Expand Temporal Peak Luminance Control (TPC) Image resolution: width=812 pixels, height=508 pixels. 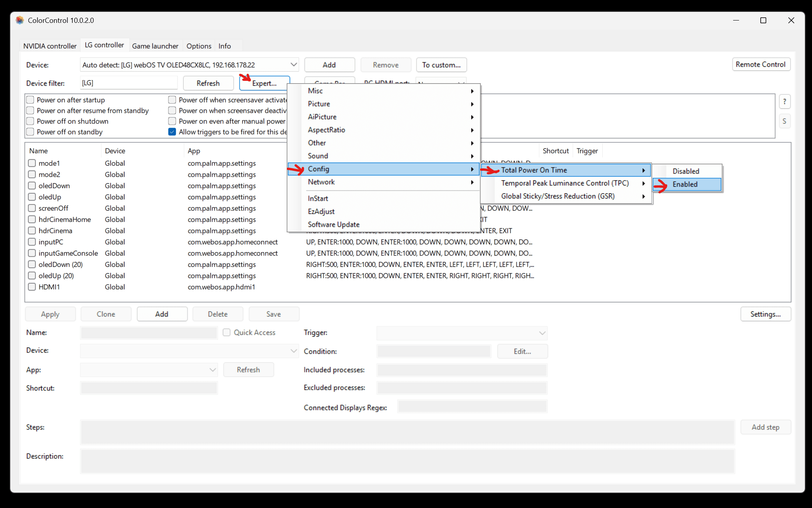pyautogui.click(x=566, y=183)
